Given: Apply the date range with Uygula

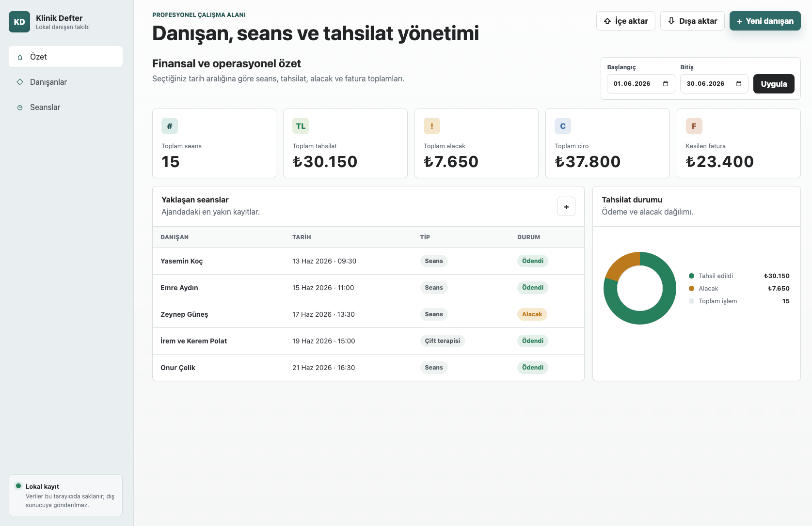Looking at the screenshot, I should [774, 84].
